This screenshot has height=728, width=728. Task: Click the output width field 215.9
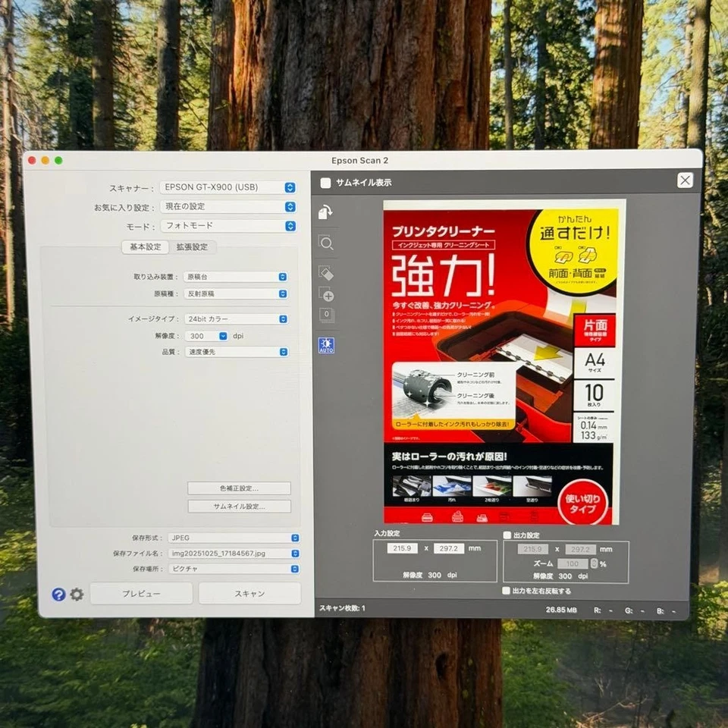tap(533, 549)
